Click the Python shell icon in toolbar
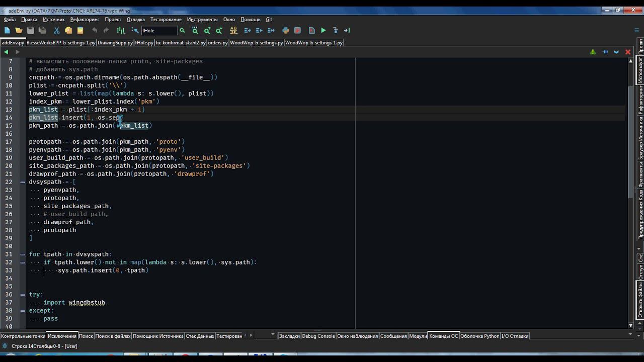The width and height of the screenshot is (644, 362). 286,30
